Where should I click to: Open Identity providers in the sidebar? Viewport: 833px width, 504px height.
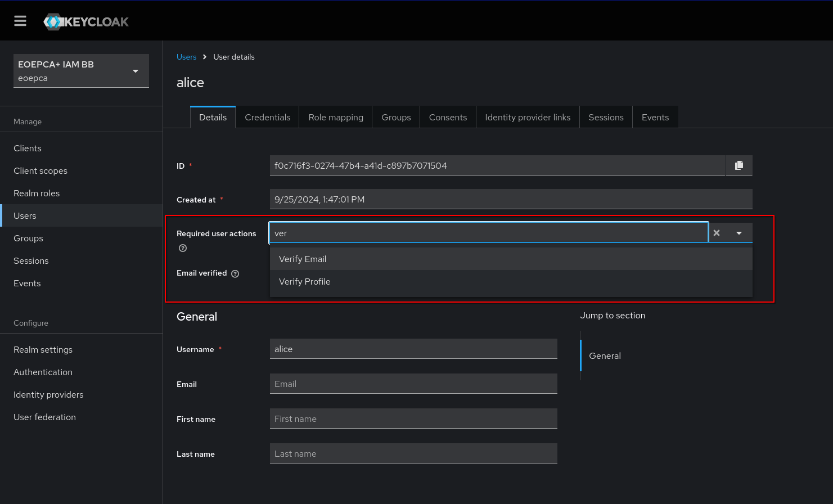[81, 394]
